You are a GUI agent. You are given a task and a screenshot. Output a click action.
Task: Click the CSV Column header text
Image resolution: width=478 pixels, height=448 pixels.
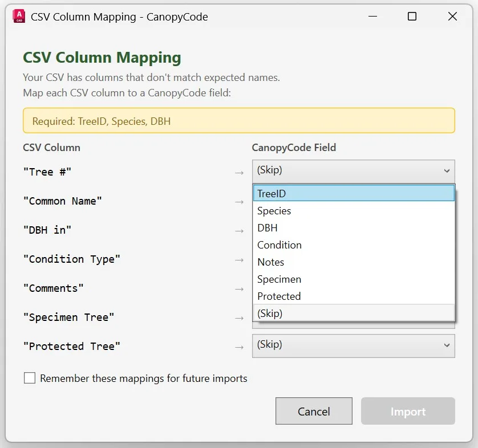click(51, 148)
